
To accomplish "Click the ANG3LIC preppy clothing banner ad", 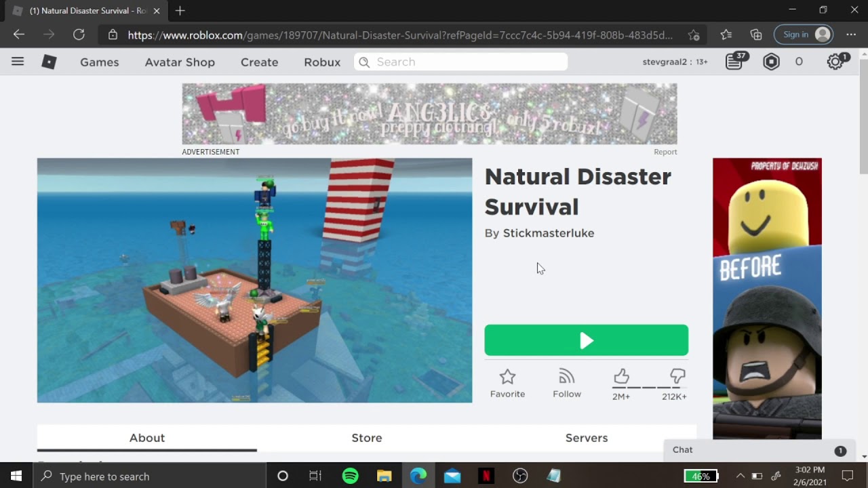I will (429, 114).
